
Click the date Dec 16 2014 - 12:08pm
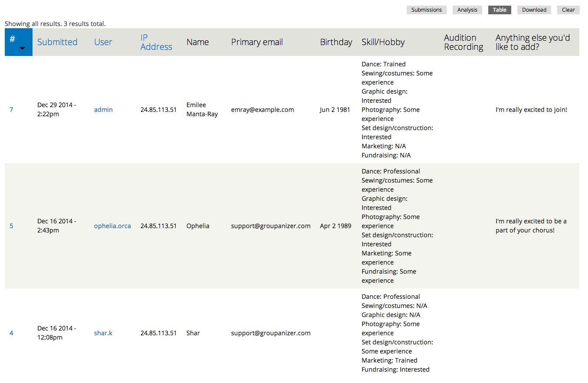[57, 333]
